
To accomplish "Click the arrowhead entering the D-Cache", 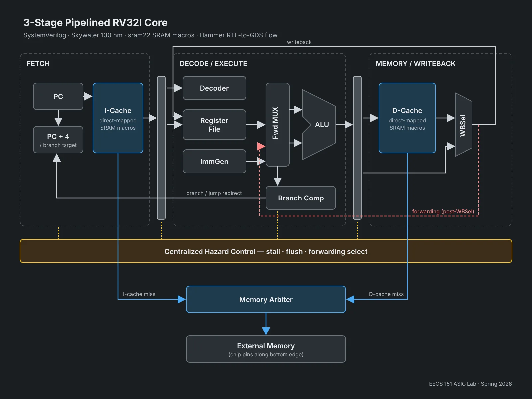I will pos(374,118).
